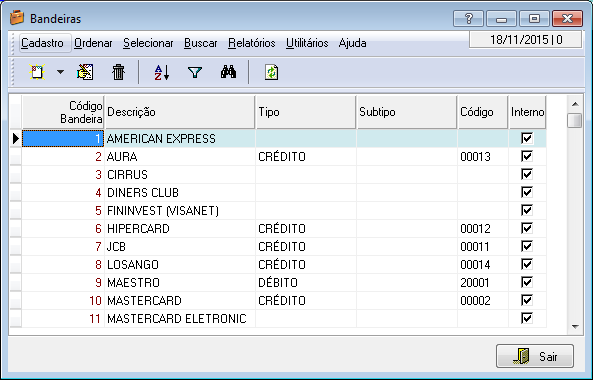593x380 pixels.
Task: Click the Código Bandeira column header
Action: pyautogui.click(x=63, y=112)
